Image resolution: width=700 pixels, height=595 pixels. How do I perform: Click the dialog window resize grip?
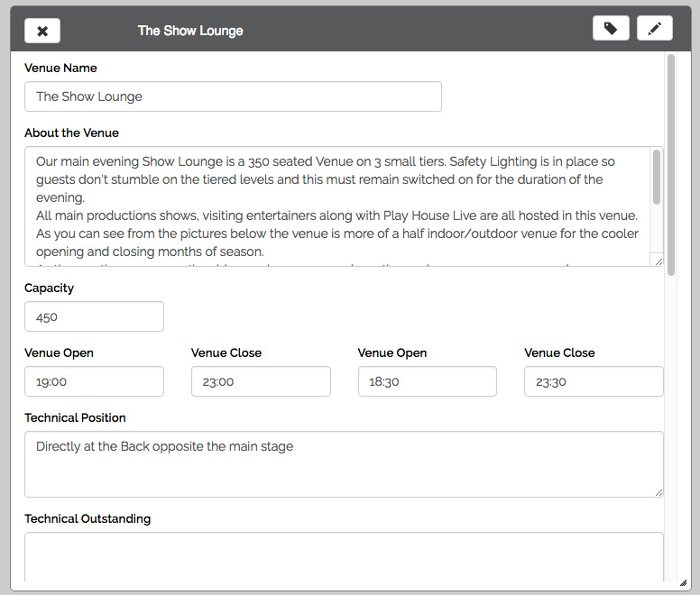pos(684,583)
